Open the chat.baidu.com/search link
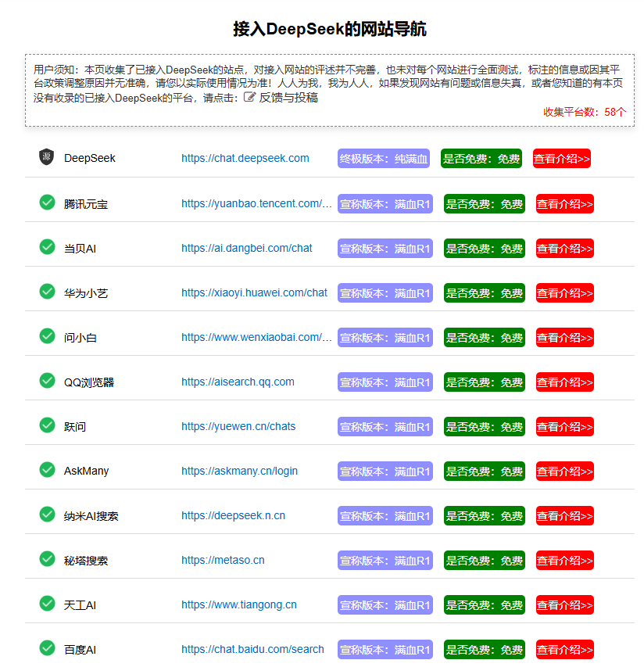The height and width of the screenshot is (667, 644). click(252, 649)
